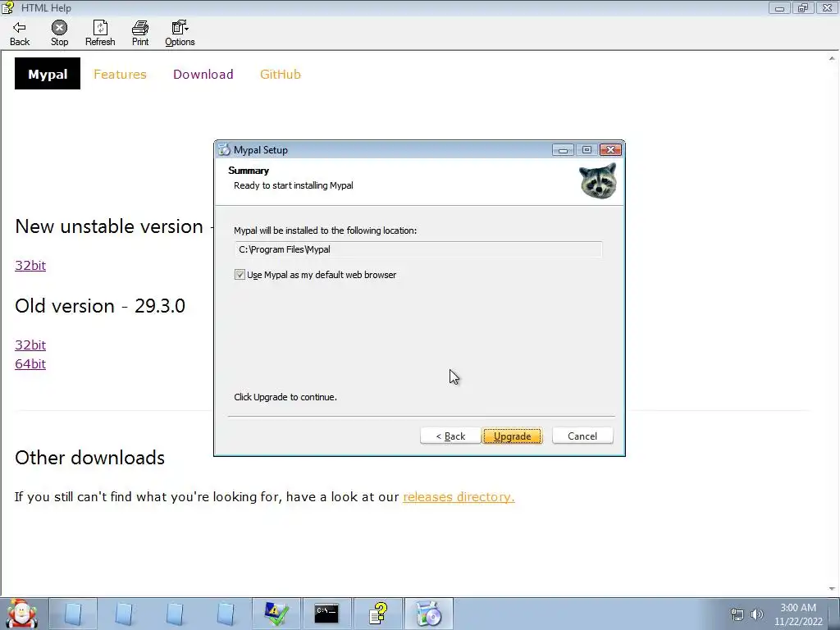The width and height of the screenshot is (840, 630).
Task: Stop page loading in HTML Help
Action: coord(59,33)
